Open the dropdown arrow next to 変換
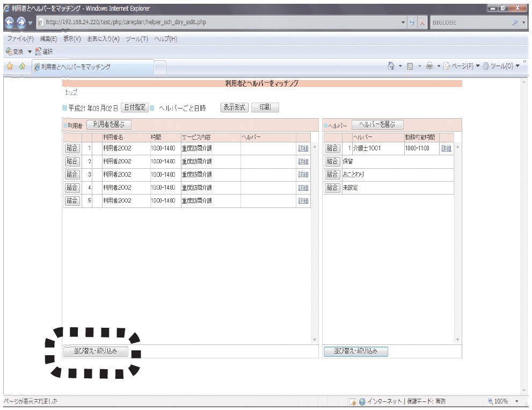This screenshot has height=410, width=532. [x=30, y=52]
